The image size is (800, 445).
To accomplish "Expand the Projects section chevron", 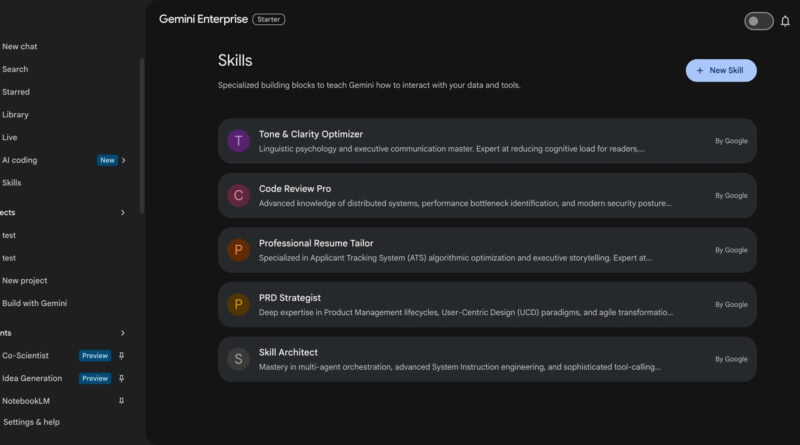I will coord(123,213).
